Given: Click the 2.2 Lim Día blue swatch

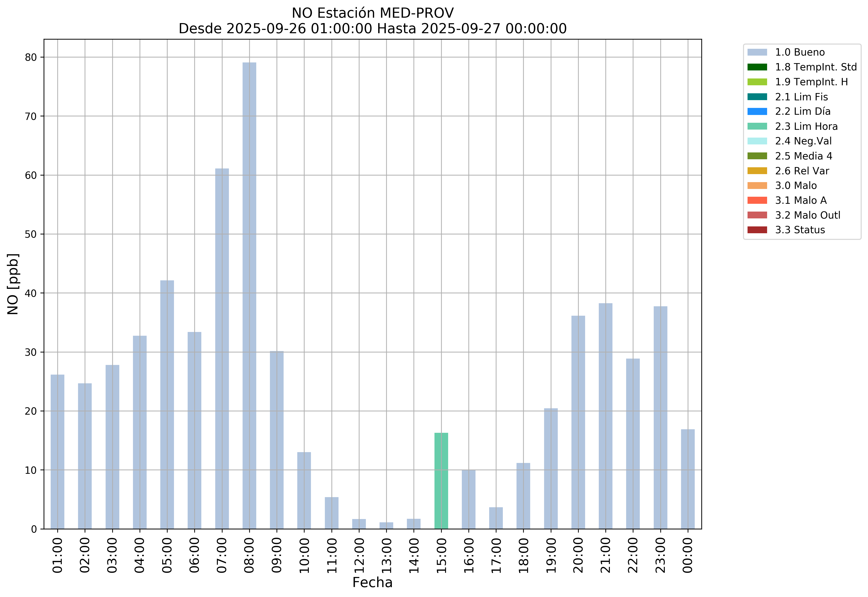Looking at the screenshot, I should point(757,111).
